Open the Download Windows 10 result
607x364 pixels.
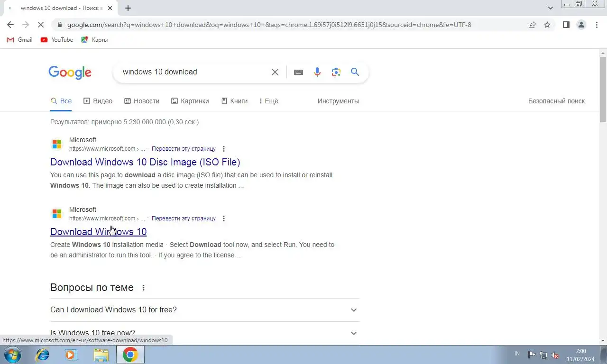98,232
